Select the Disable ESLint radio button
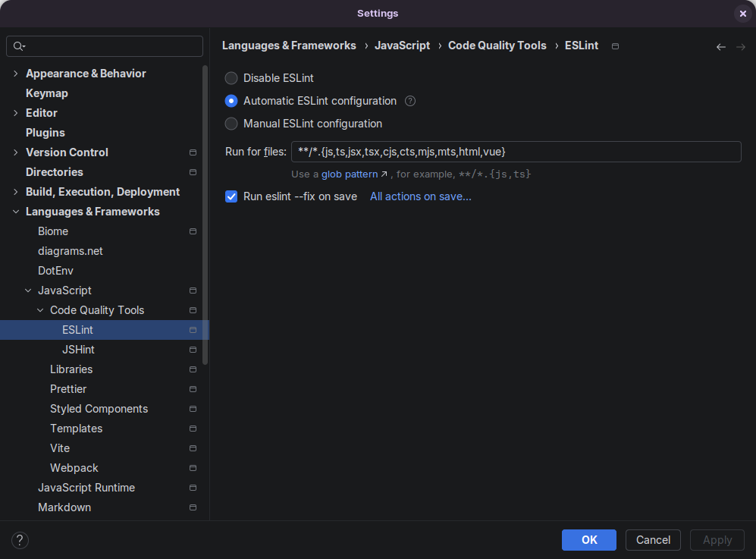This screenshot has width=756, height=559. pyautogui.click(x=231, y=78)
